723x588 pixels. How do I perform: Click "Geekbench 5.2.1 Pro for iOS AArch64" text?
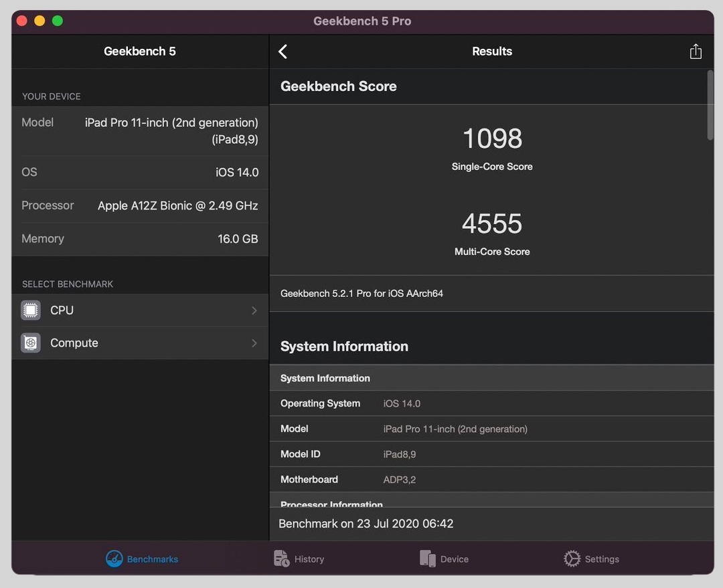click(x=361, y=294)
